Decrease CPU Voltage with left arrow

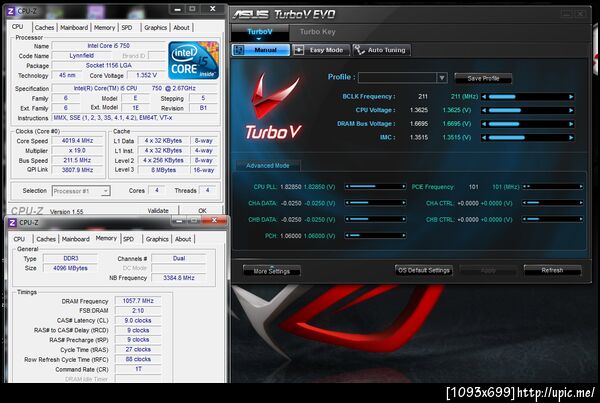pos(484,111)
